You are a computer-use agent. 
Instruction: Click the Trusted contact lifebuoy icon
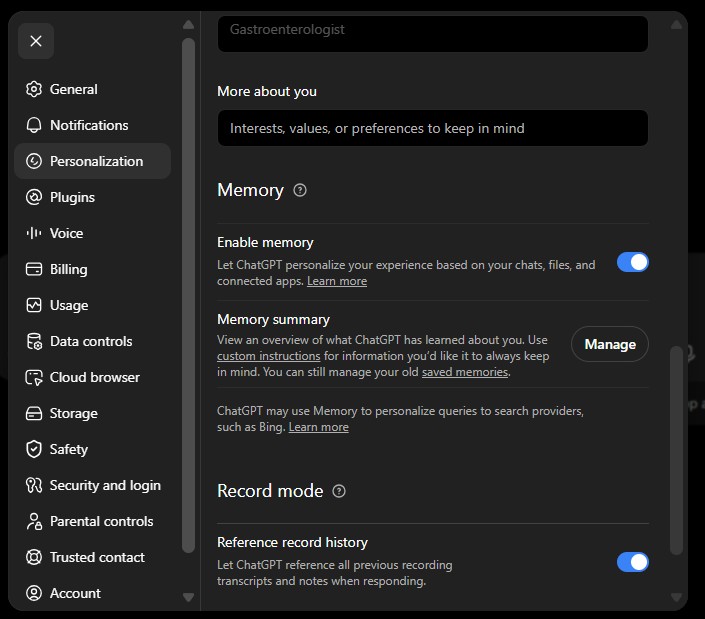[x=34, y=557]
